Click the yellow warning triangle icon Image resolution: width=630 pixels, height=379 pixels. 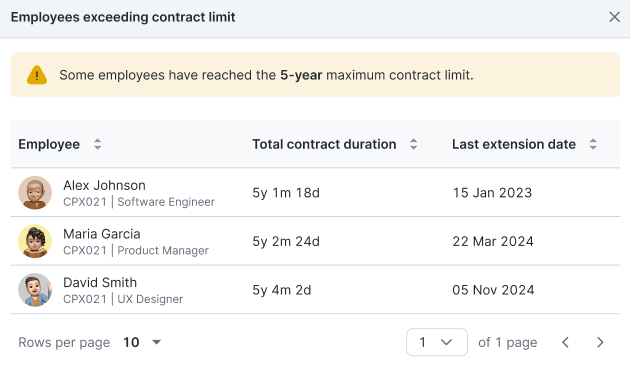coord(37,75)
